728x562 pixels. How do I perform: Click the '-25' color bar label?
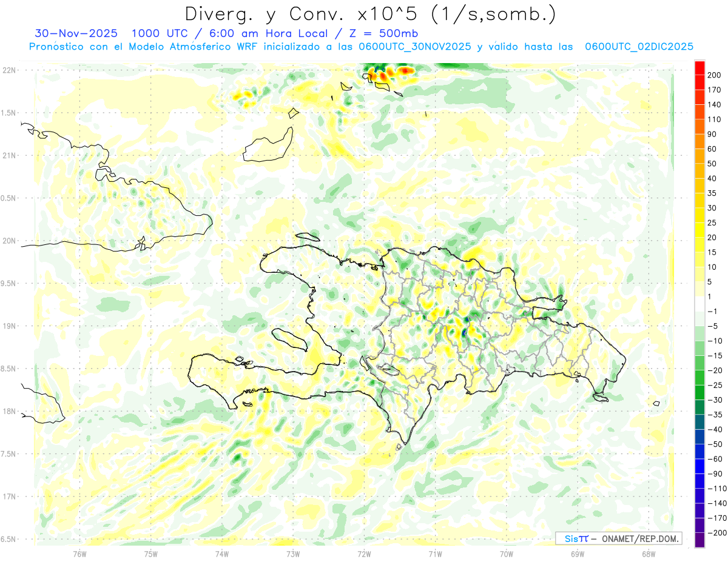click(x=716, y=386)
